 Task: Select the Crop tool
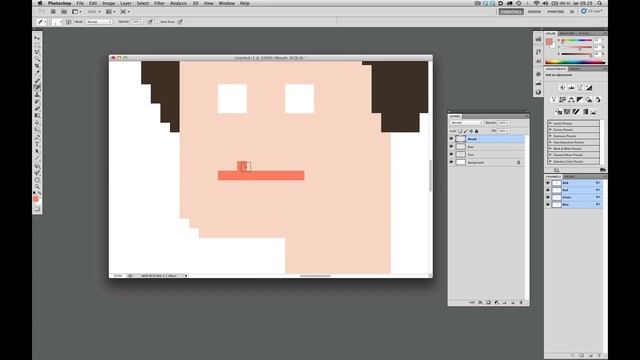click(37, 66)
